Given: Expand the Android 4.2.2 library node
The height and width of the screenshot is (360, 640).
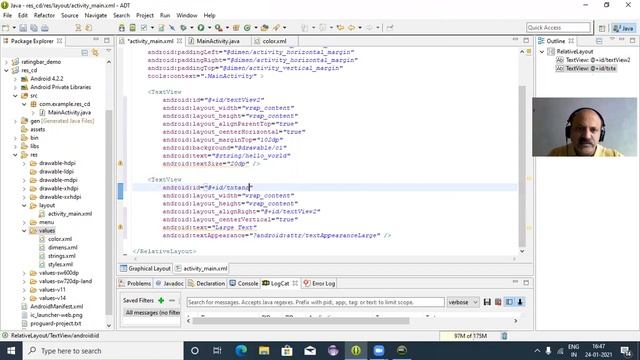Looking at the screenshot, I should click(15, 79).
